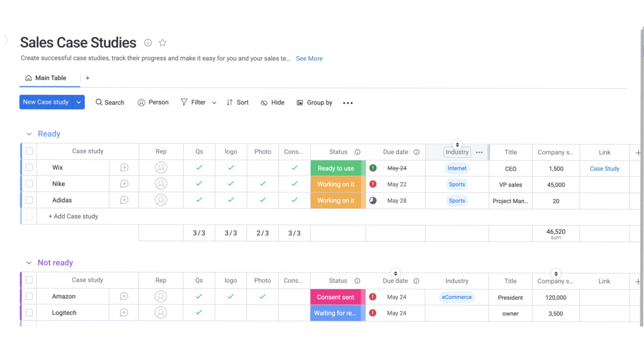Tick the checkbox for Wix row
Image resolution: width=644 pixels, height=352 pixels.
[x=29, y=167]
